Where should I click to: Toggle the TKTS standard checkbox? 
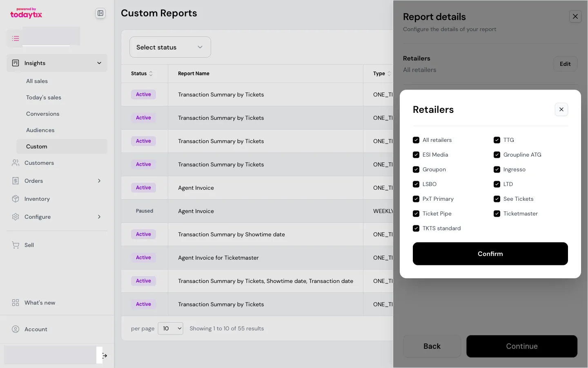pyautogui.click(x=416, y=228)
